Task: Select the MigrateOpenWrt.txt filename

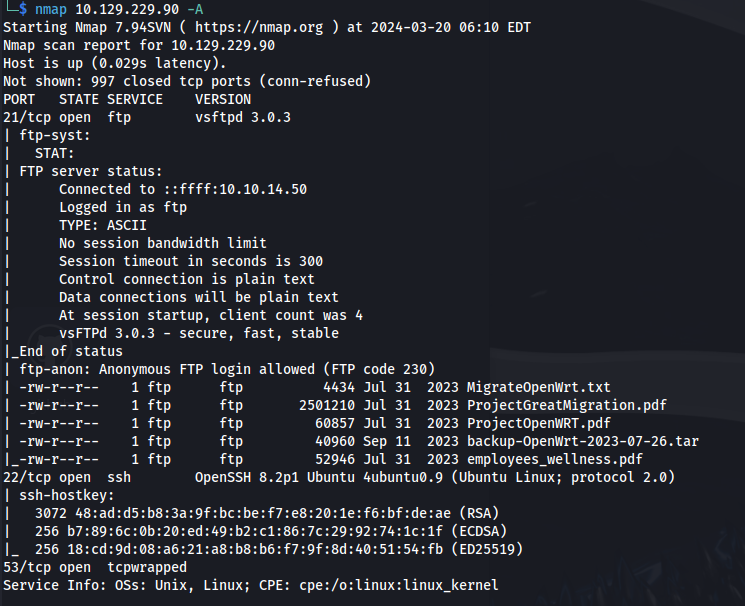Action: pyautogui.click(x=538, y=387)
